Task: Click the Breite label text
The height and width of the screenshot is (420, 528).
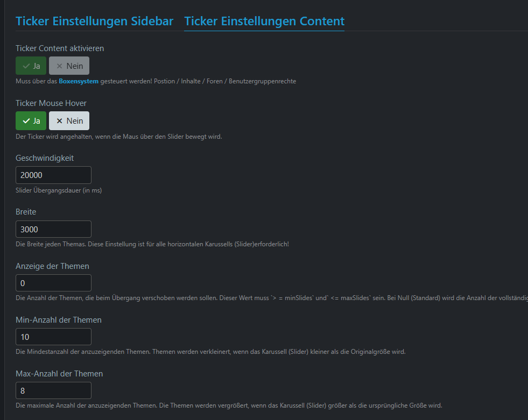Action: [x=26, y=212]
